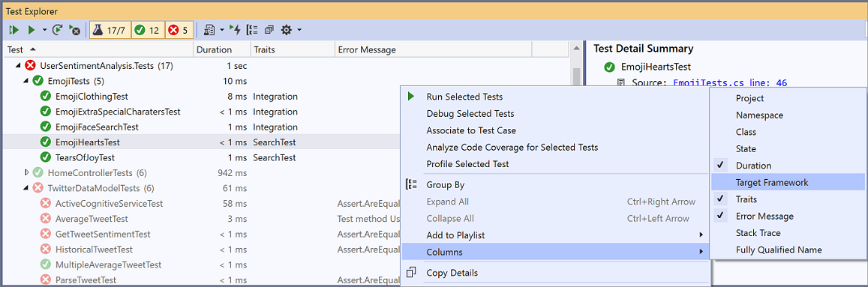Choose Analyze Code Coverage for Selected Tests

[555, 147]
